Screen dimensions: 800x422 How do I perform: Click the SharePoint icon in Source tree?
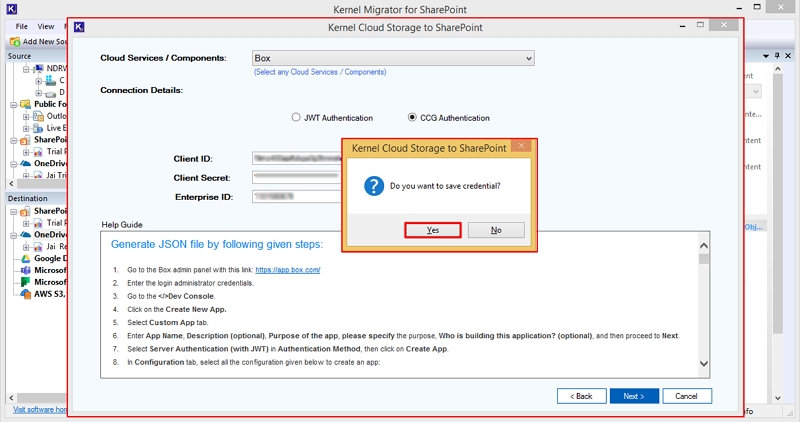tap(26, 140)
